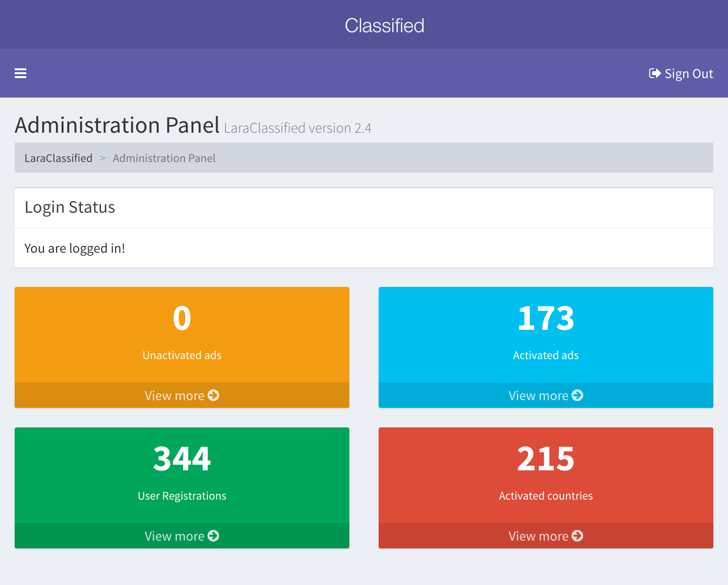Click the circular arrow icon under Unactivated ads
This screenshot has width=728, height=585.
pos(213,395)
